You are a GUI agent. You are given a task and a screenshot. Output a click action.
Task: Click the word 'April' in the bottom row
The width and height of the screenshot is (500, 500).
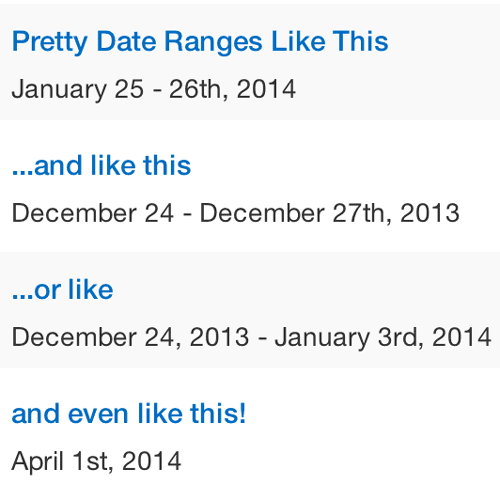(38, 462)
